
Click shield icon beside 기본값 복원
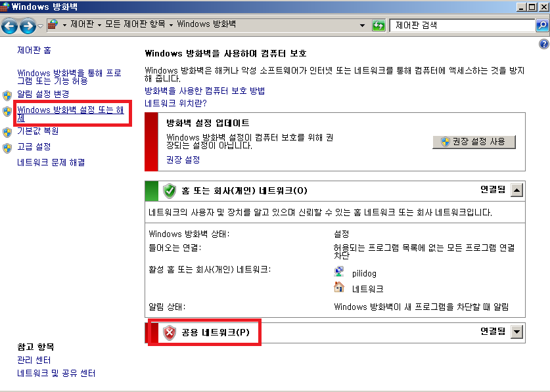pos(7,132)
